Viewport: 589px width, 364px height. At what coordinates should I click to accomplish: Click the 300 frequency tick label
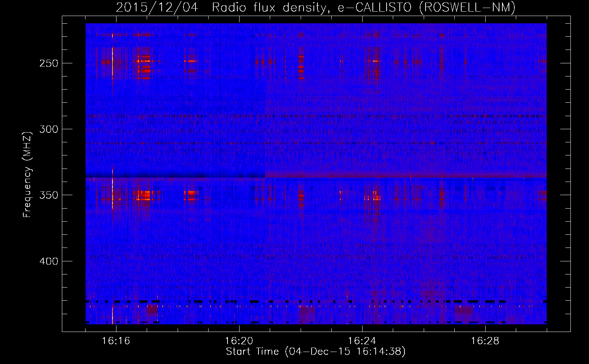pos(49,129)
